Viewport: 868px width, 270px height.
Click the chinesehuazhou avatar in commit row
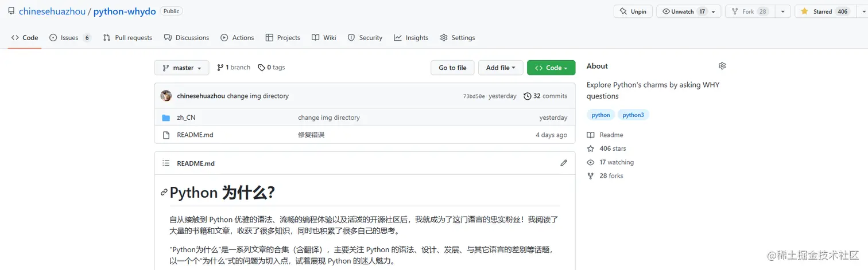(x=166, y=96)
